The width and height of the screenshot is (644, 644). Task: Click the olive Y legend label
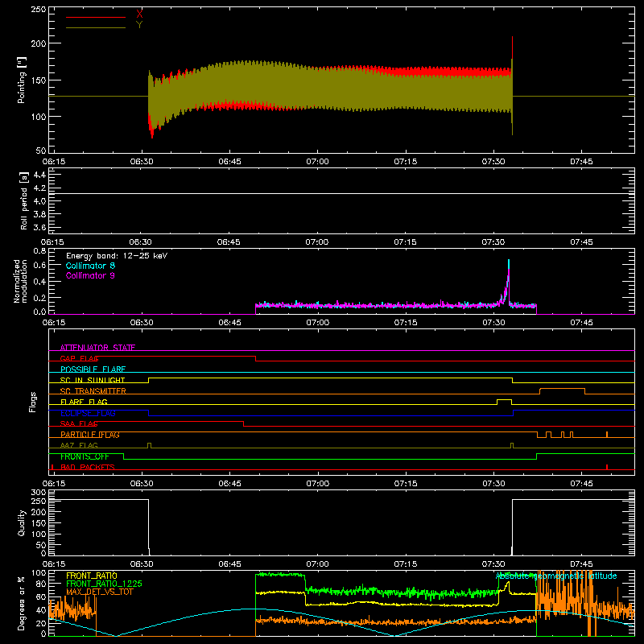(139, 25)
